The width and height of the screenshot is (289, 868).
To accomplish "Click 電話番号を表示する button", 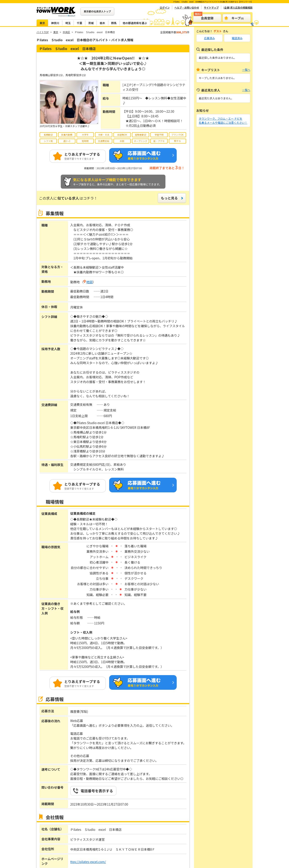I will pos(93,791).
